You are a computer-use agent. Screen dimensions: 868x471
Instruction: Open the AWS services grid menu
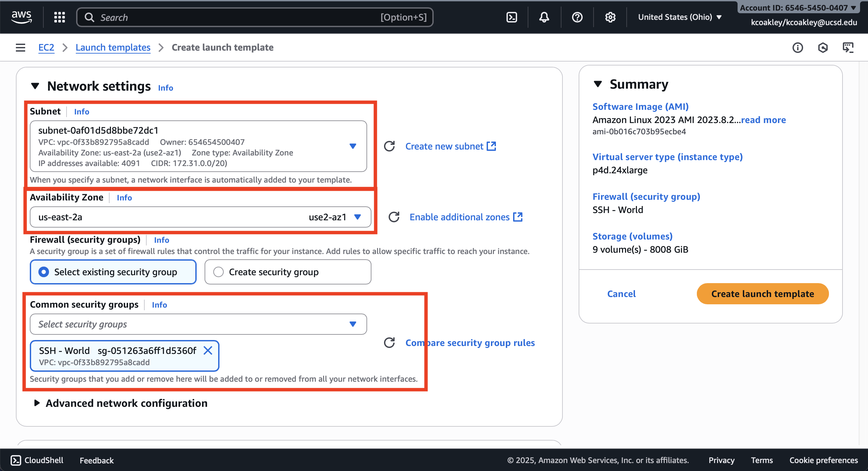coord(59,17)
